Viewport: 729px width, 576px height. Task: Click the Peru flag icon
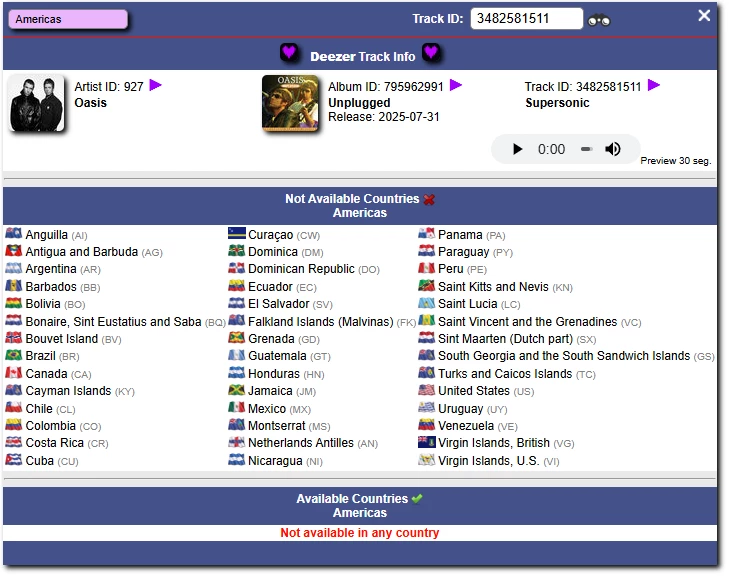[426, 268]
